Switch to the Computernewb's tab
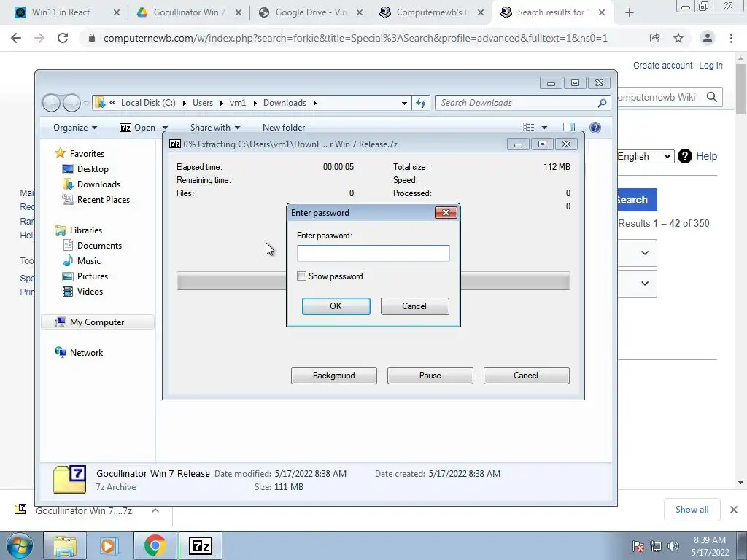The image size is (747, 560). click(433, 12)
